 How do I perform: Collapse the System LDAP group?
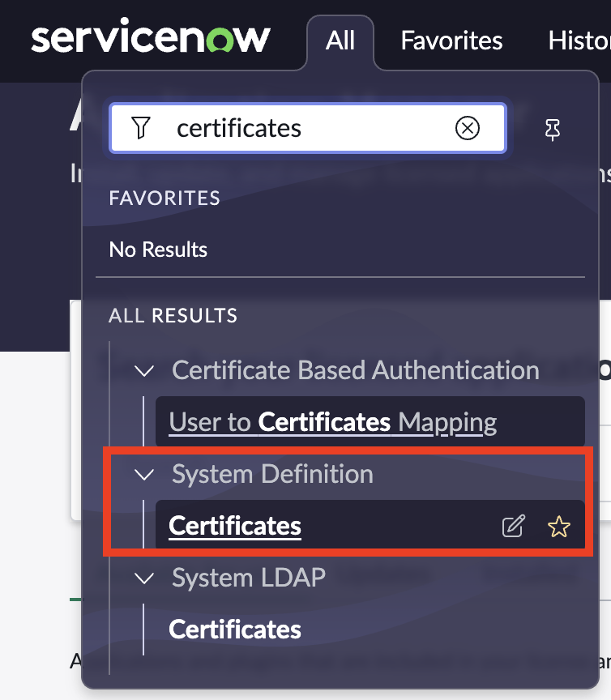pyautogui.click(x=144, y=578)
